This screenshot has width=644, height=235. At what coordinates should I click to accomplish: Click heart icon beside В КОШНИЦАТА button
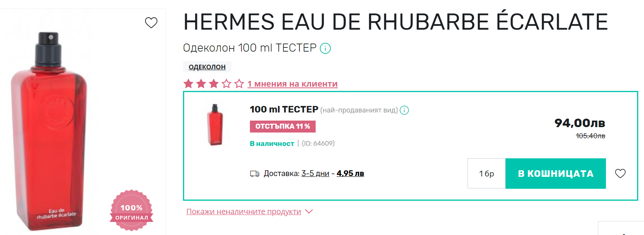[x=620, y=173]
